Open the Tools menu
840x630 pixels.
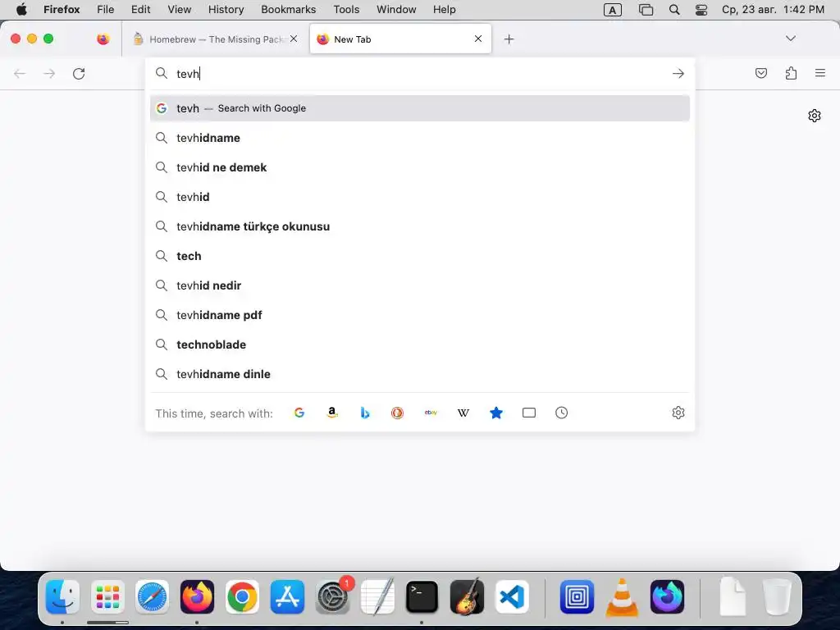(346, 10)
